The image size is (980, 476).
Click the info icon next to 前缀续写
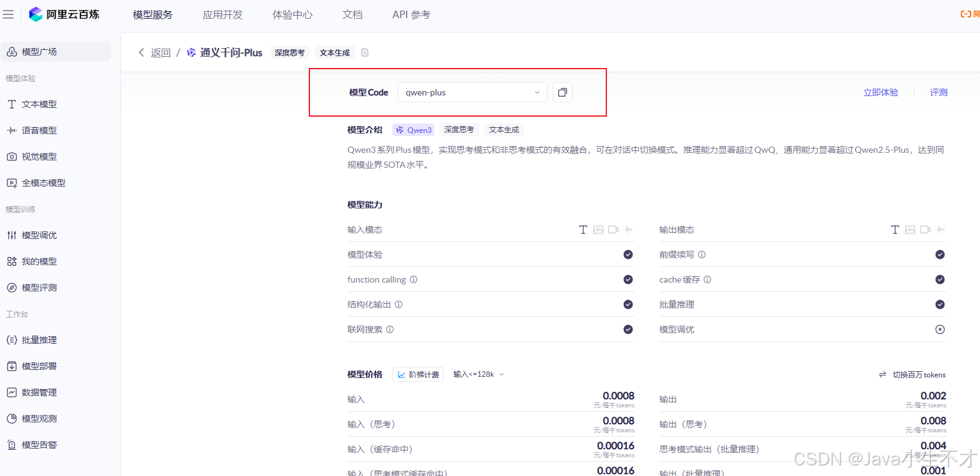702,255
